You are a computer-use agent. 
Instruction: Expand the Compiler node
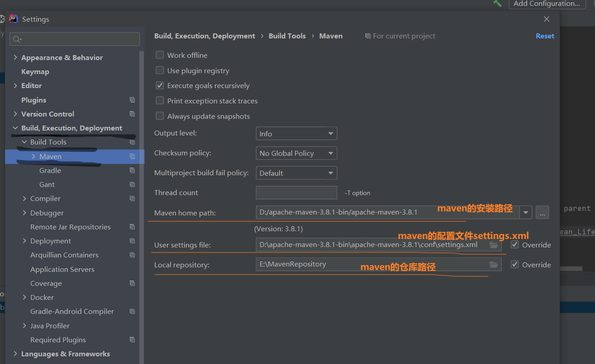point(24,198)
